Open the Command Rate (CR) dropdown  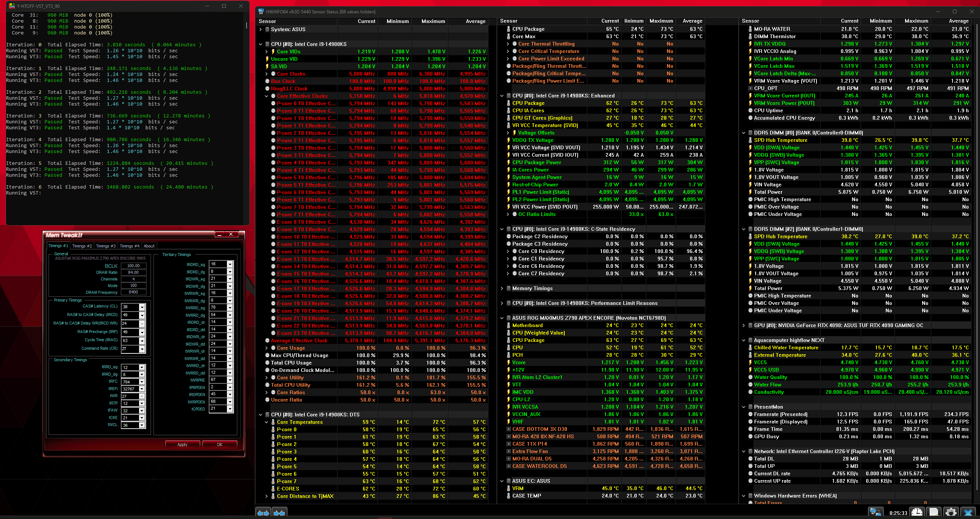pos(142,349)
